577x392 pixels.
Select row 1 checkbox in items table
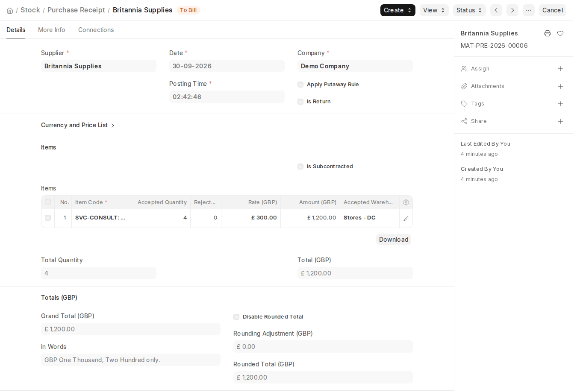(x=48, y=218)
